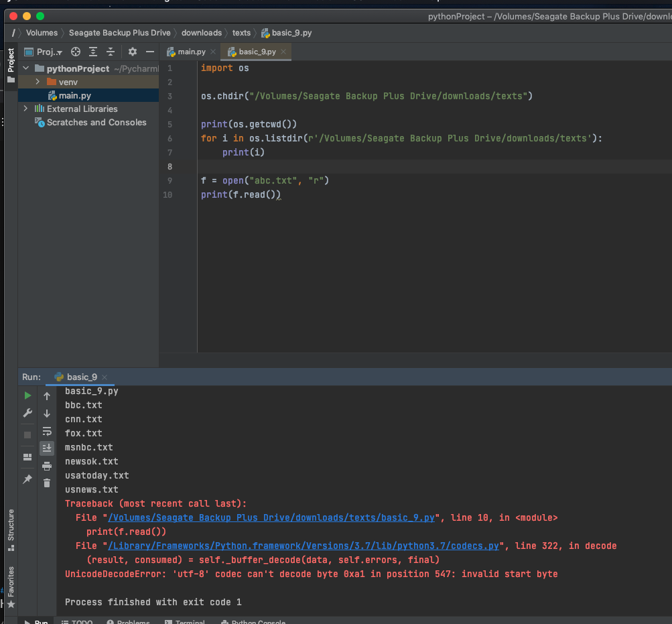Open the Structure side tool tab

tap(11, 529)
